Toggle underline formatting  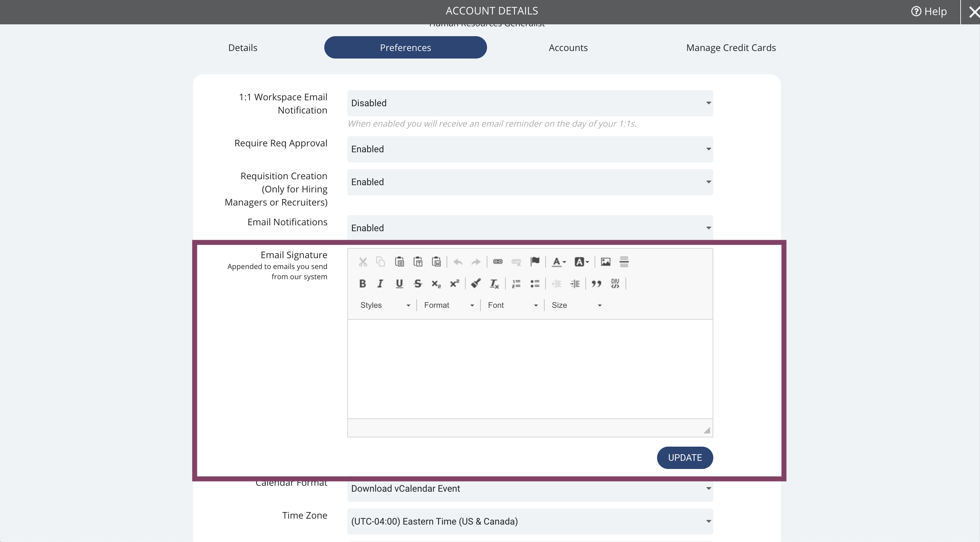click(399, 283)
